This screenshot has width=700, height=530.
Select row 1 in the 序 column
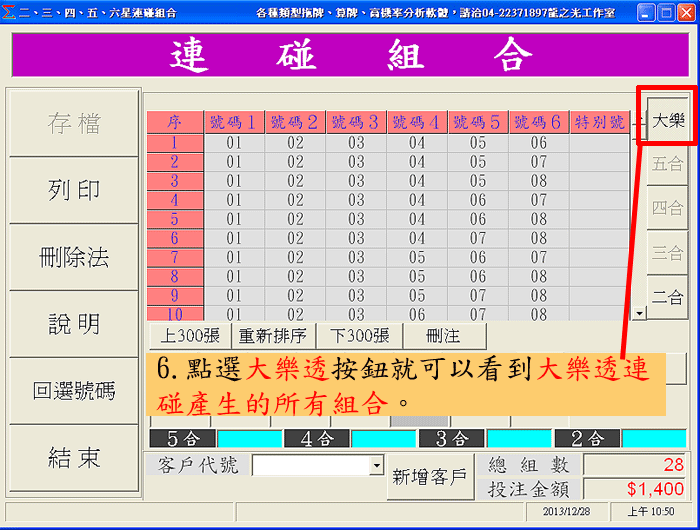174,143
